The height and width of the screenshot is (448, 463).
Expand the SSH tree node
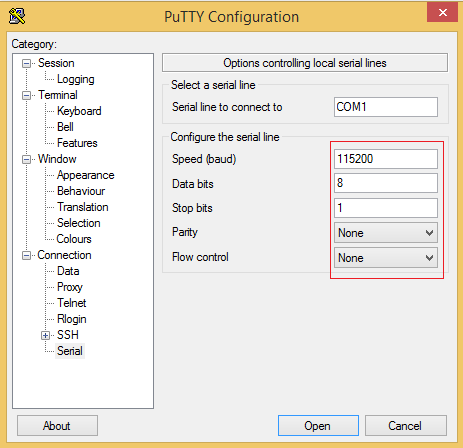pos(46,335)
